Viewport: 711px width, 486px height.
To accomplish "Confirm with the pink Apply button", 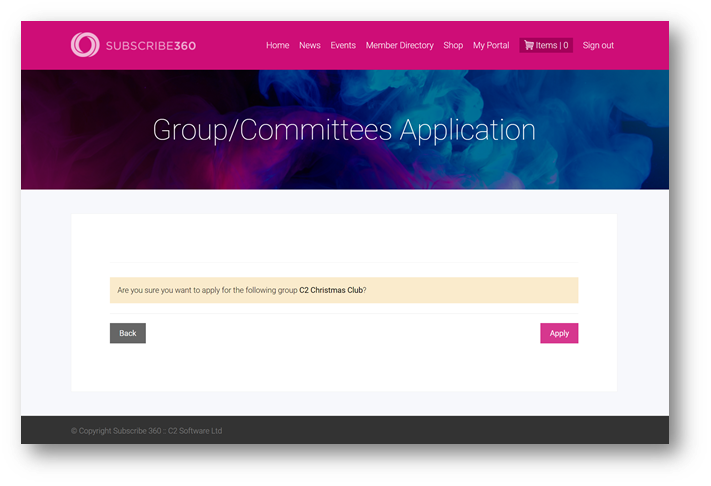I will (559, 333).
